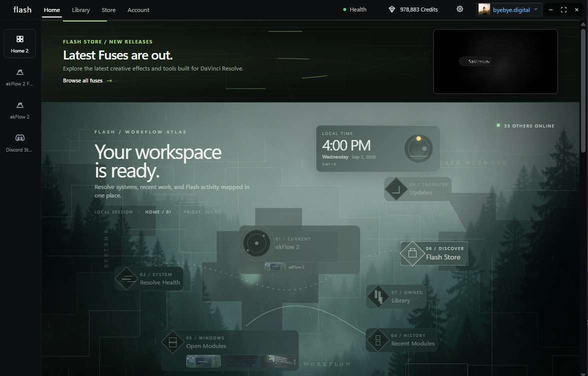Click the Open Modules windows icon

173,342
